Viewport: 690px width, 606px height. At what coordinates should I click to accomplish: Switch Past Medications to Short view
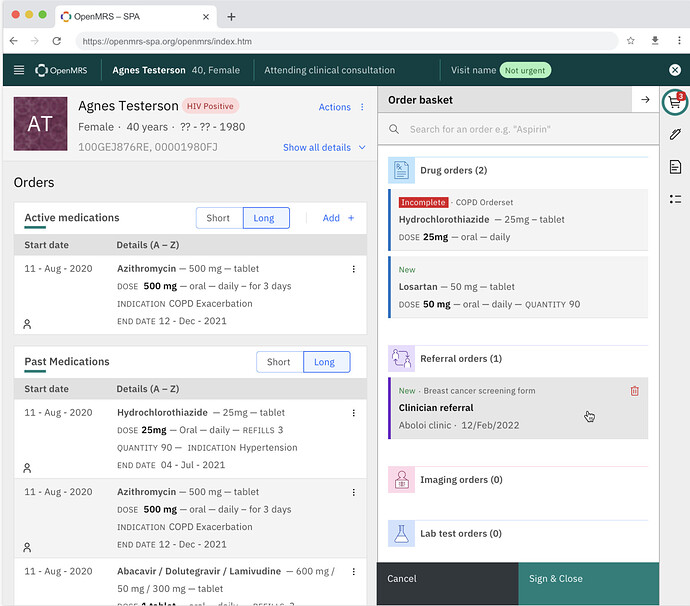coord(279,362)
